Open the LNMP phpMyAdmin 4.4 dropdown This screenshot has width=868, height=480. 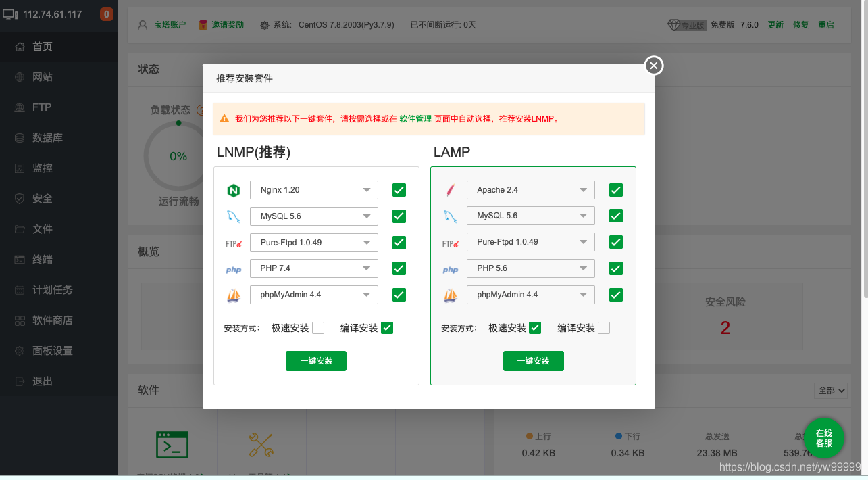314,295
